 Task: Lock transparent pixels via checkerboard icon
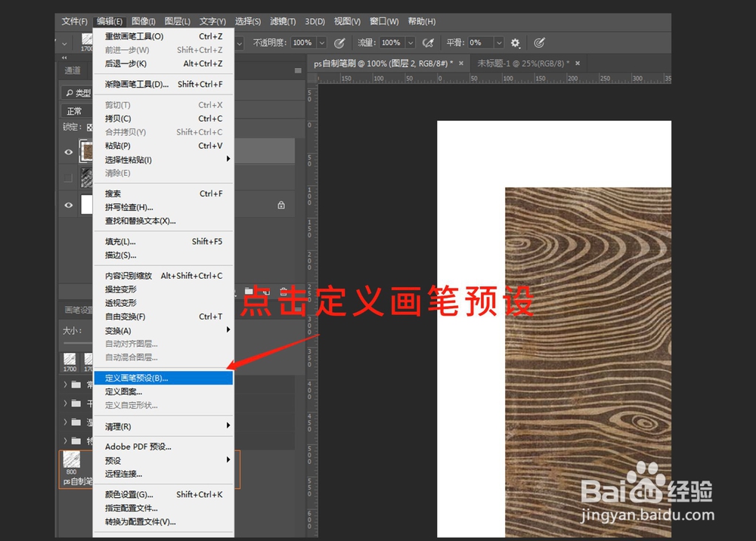[x=89, y=126]
